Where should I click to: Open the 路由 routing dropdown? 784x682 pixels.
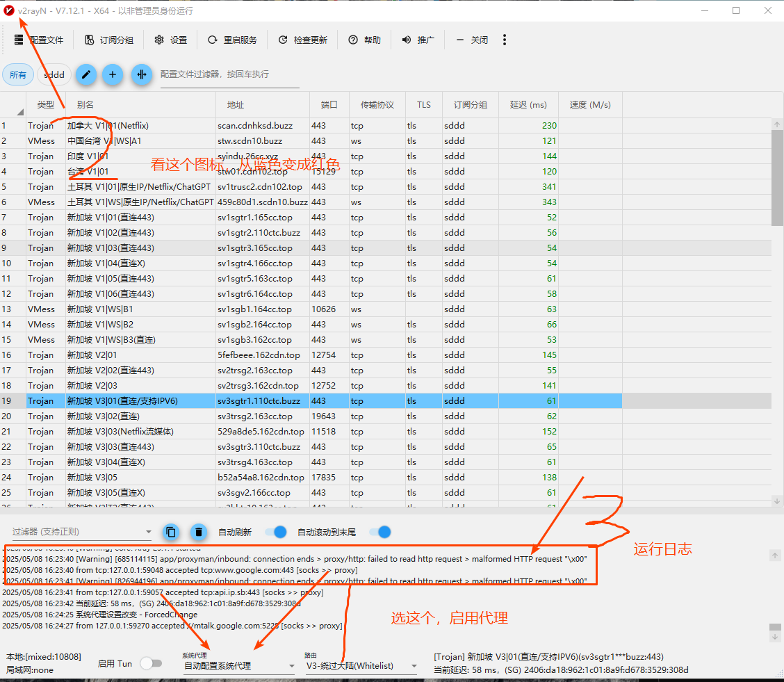coord(361,666)
